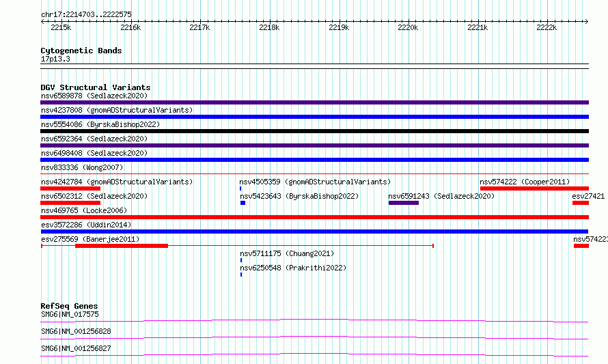Click the SMG6|NM_001256828 transcript label
Image resolution: width=608 pixels, height=364 pixels.
76,331
